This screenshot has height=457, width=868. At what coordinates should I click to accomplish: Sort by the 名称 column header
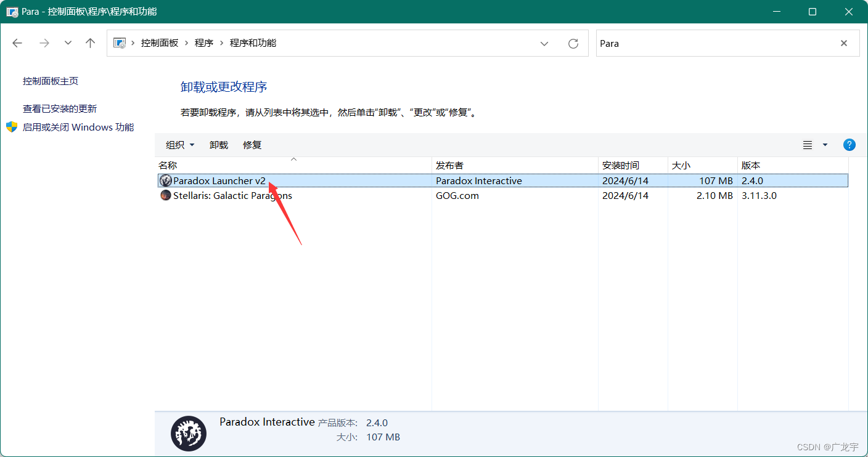(293, 166)
